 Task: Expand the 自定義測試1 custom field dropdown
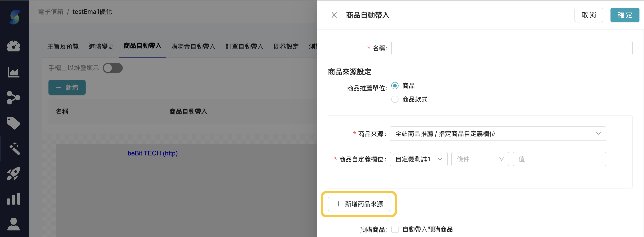point(418,159)
